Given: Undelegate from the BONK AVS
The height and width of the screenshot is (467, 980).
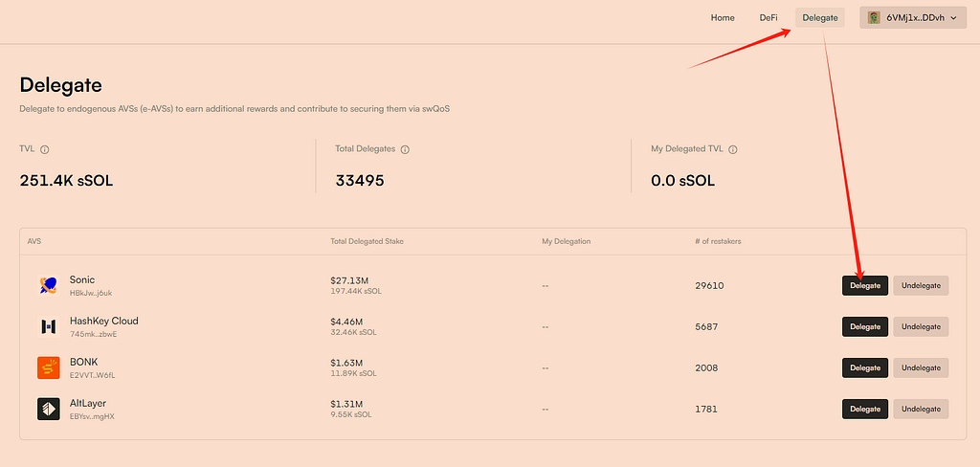Looking at the screenshot, I should click(x=921, y=367).
